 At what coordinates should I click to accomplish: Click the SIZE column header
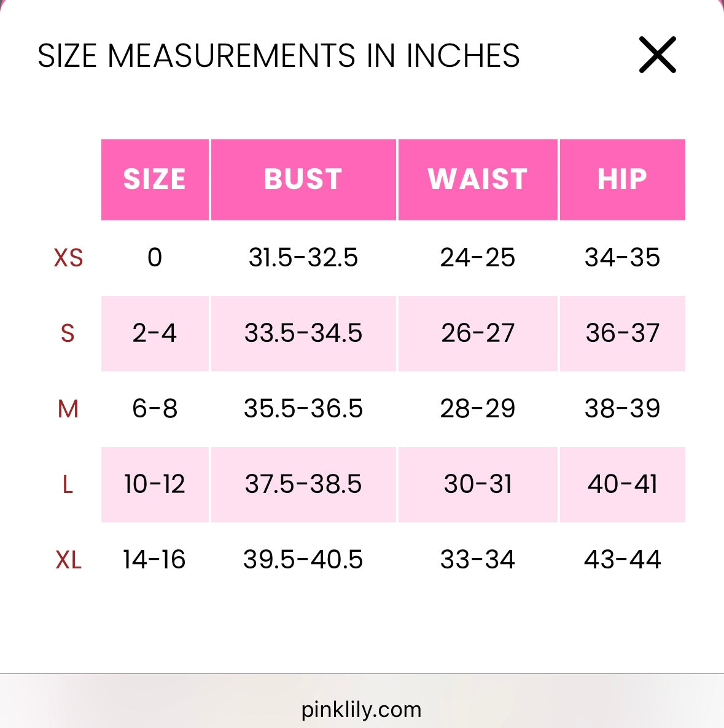click(155, 179)
